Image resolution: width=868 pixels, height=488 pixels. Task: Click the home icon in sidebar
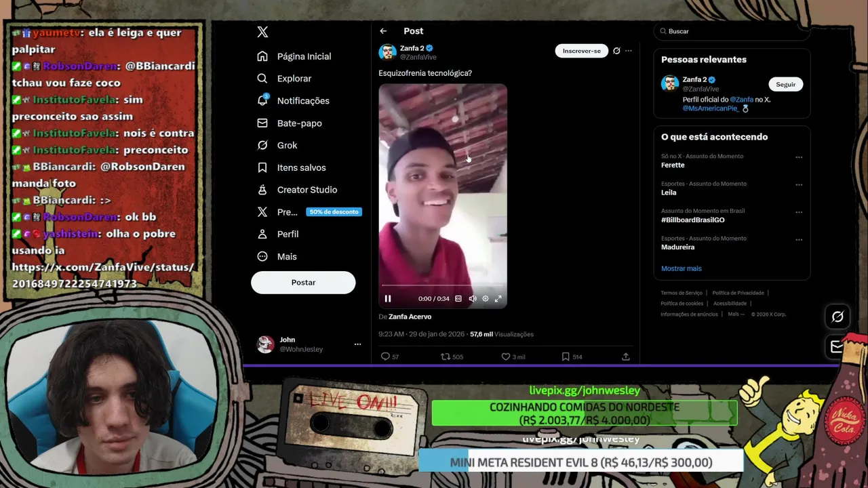262,56
